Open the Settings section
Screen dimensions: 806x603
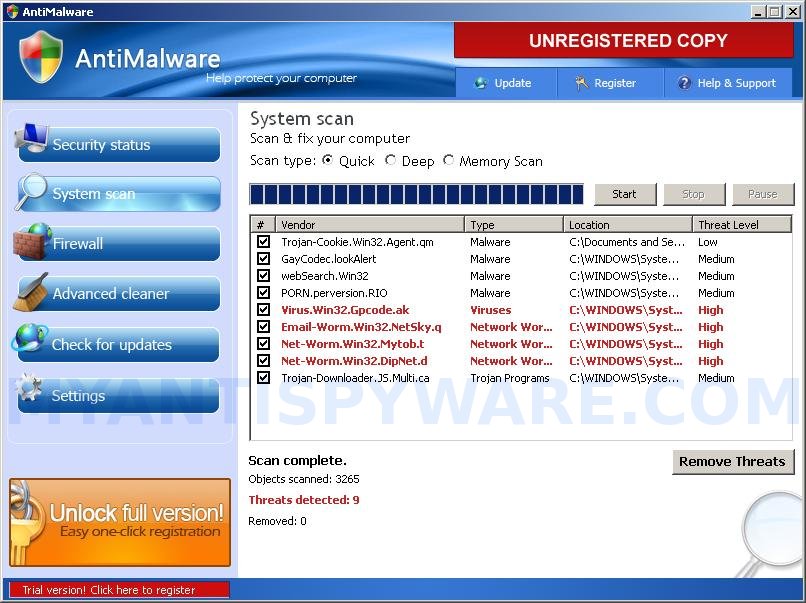[x=119, y=395]
